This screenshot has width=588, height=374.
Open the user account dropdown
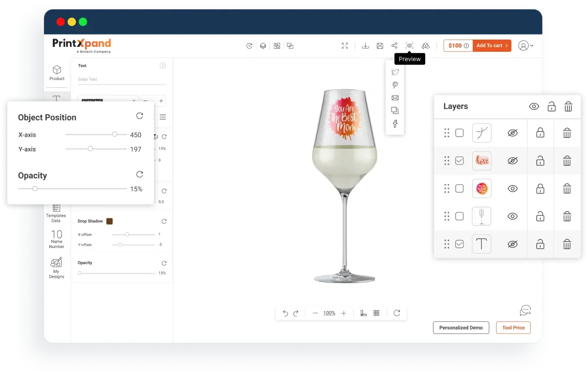pos(525,45)
